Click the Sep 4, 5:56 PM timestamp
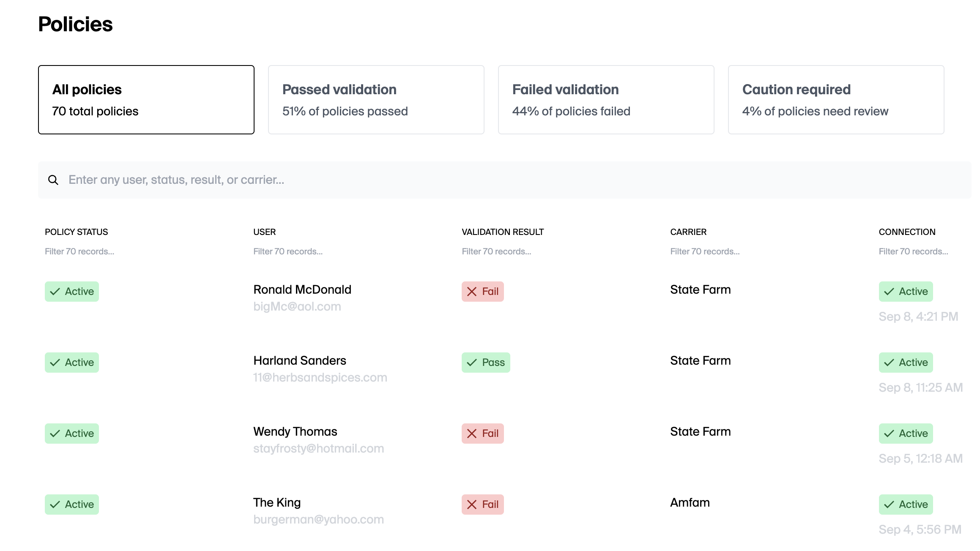The width and height of the screenshot is (980, 551). pyautogui.click(x=920, y=530)
